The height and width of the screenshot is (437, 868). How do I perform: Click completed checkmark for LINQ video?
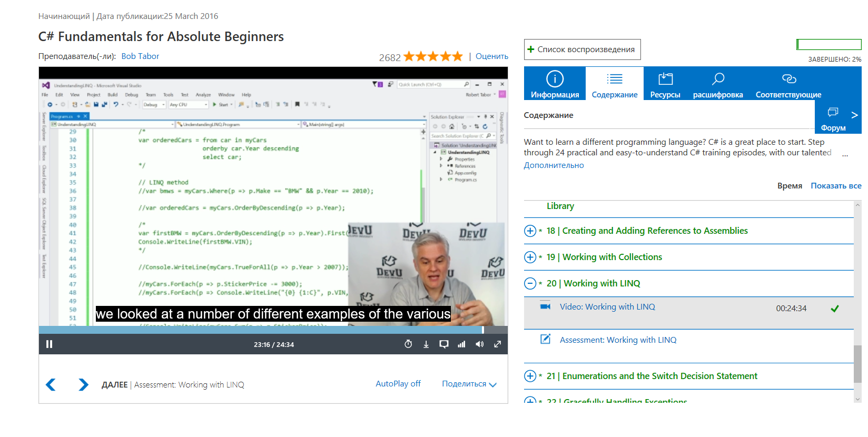835,309
